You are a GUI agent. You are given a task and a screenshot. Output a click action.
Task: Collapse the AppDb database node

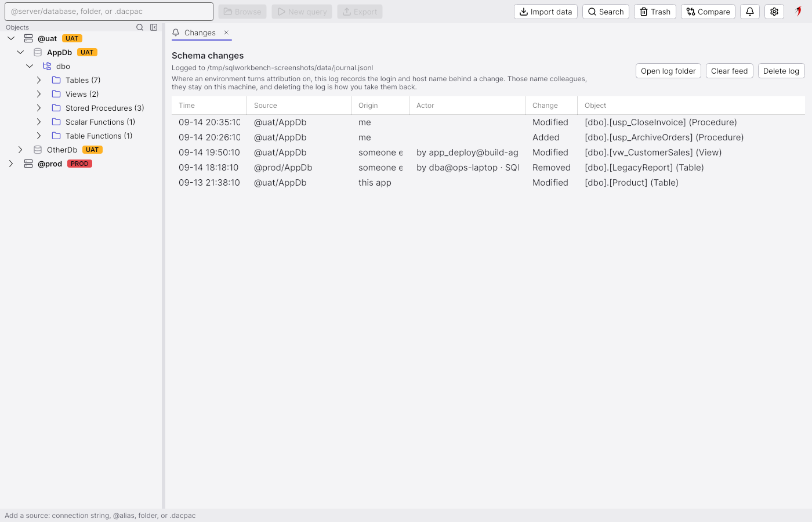point(20,52)
